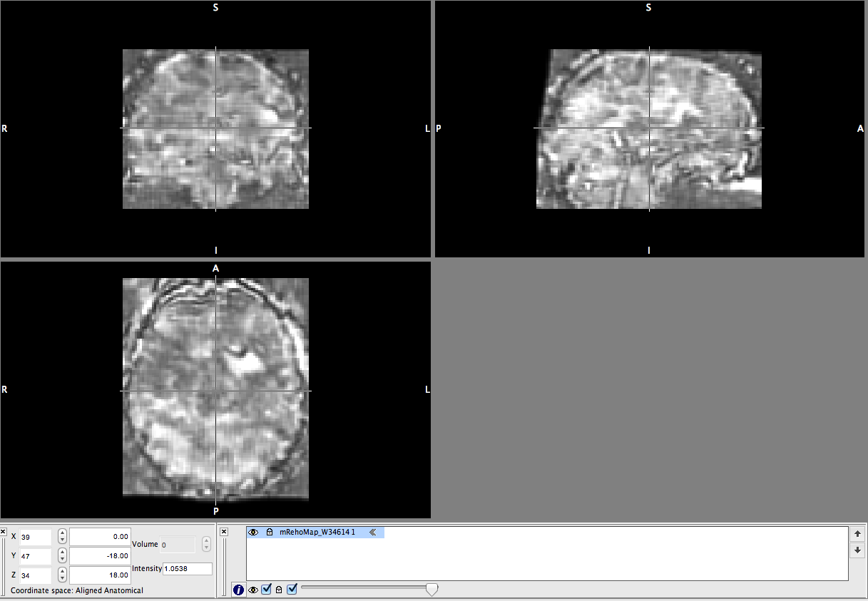Move the selected overlay up
Screen dimensions: 868x601
click(x=857, y=534)
